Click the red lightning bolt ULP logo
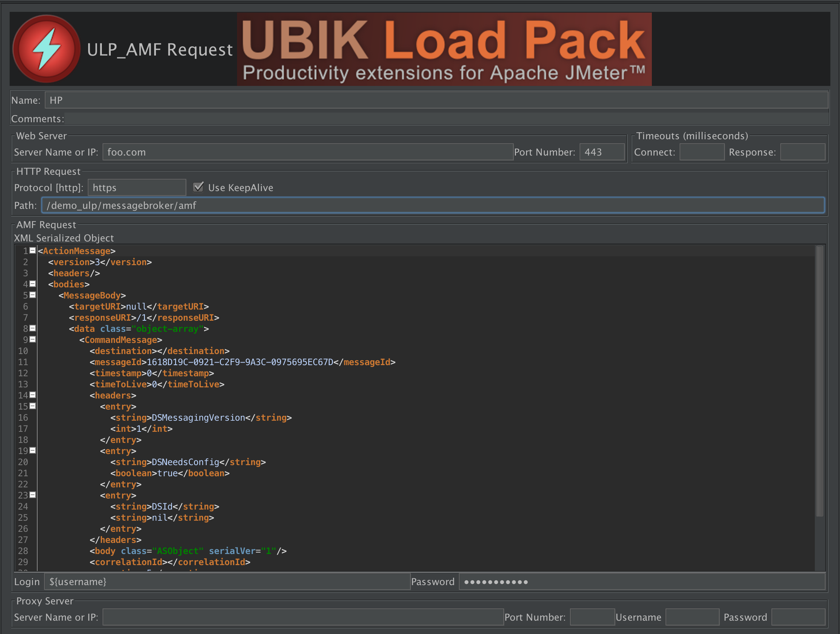 (x=47, y=49)
